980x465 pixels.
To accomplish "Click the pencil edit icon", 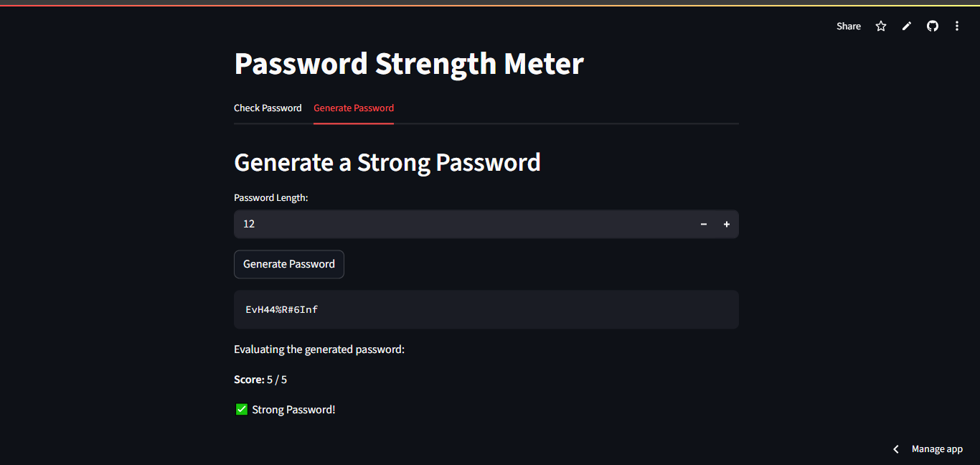I will click(x=907, y=26).
